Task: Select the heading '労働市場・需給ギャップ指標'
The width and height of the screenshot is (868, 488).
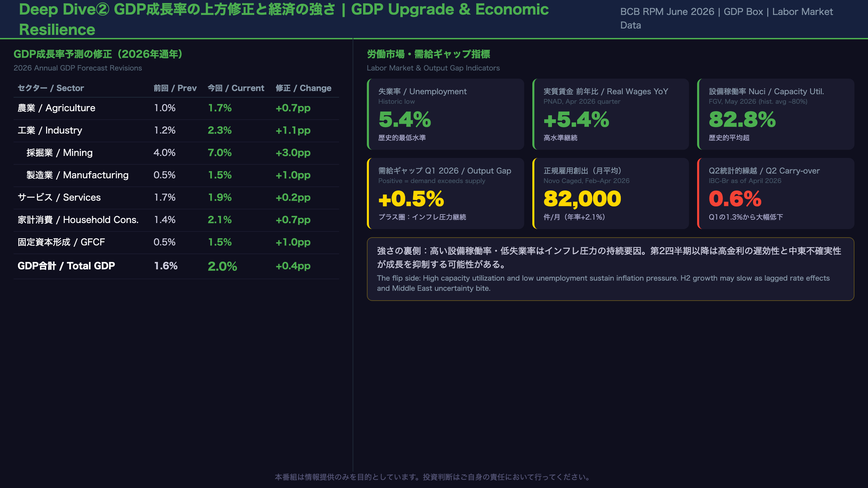Action: pyautogui.click(x=429, y=54)
